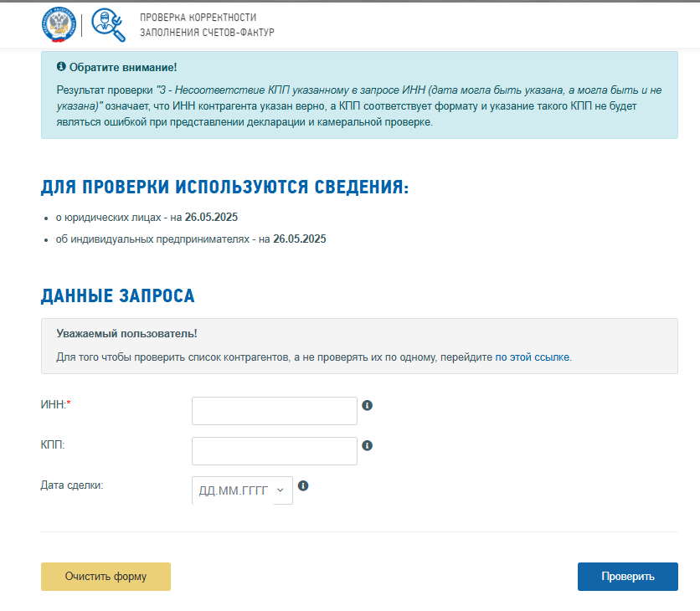Focus the КПП input field
700x611 pixels.
click(275, 451)
